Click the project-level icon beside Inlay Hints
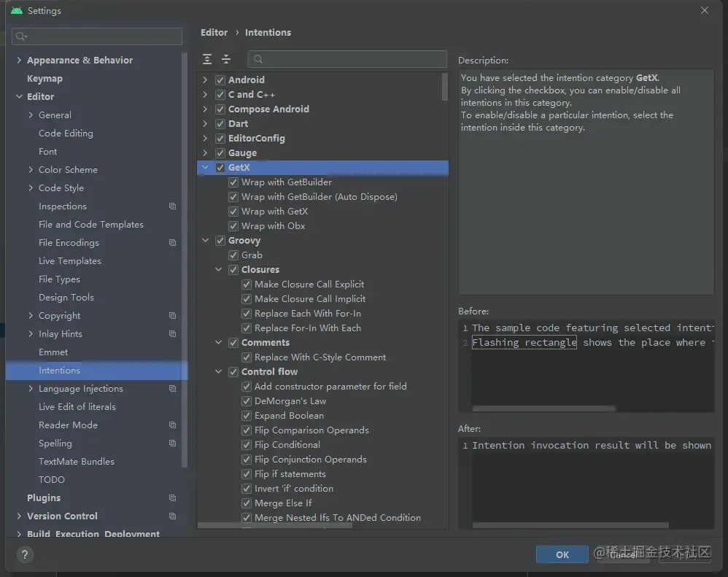This screenshot has height=577, width=728. [x=173, y=334]
